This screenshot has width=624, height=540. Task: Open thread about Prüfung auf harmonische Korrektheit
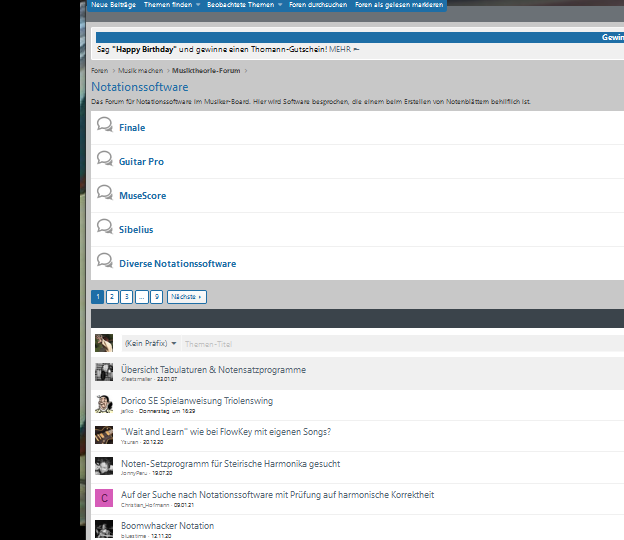277,495
